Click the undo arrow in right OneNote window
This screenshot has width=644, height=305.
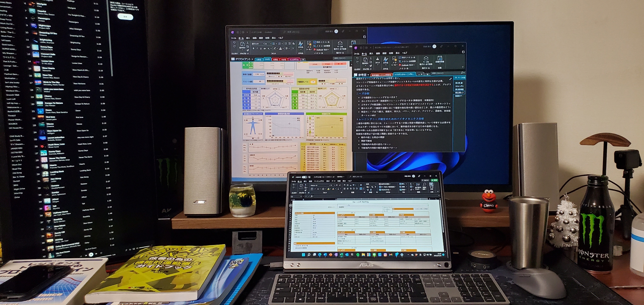(357, 58)
